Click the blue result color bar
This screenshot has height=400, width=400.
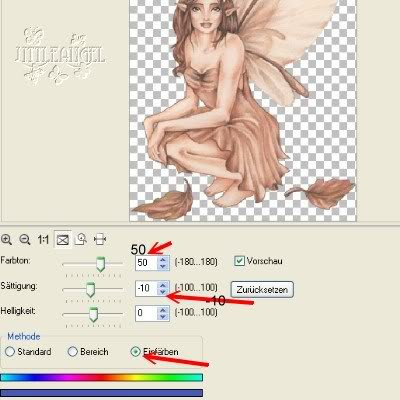click(101, 393)
